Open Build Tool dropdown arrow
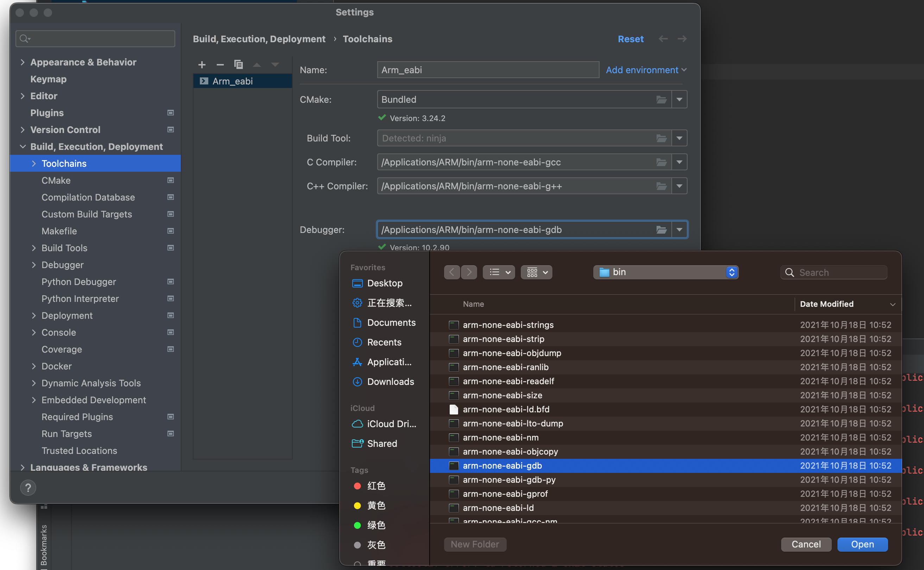Image resolution: width=924 pixels, height=570 pixels. pyautogui.click(x=679, y=138)
